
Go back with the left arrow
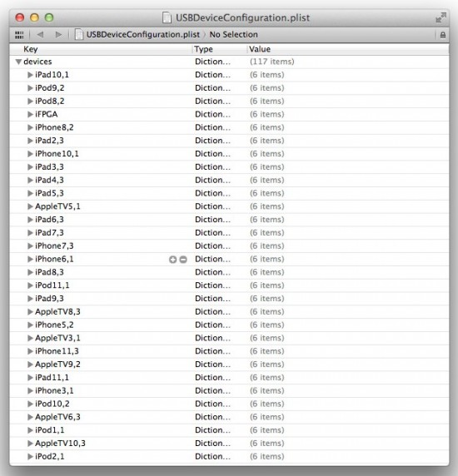click(x=40, y=35)
